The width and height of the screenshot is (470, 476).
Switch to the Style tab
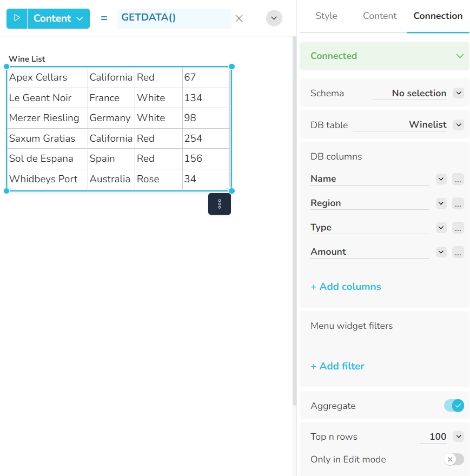click(326, 16)
